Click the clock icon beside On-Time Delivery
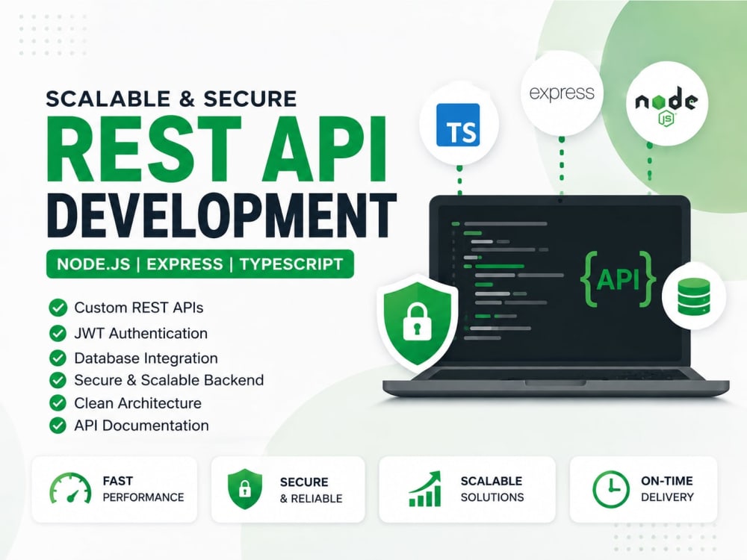 point(610,489)
